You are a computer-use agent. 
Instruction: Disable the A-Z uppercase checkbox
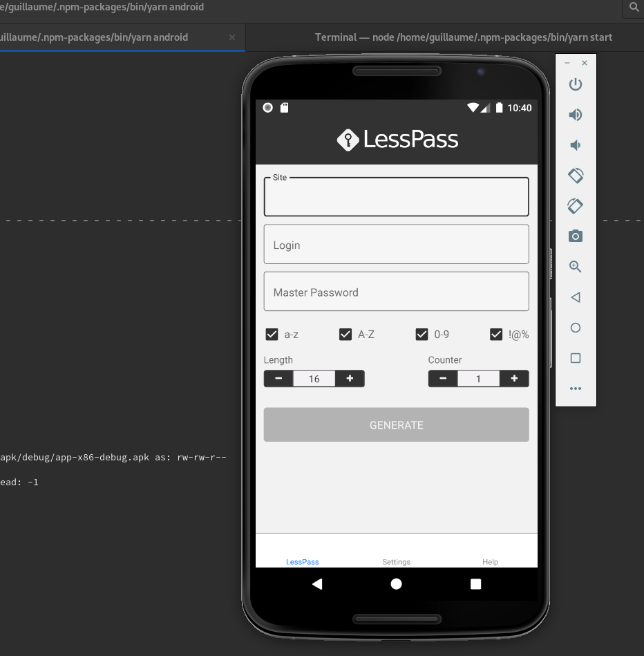click(x=345, y=334)
